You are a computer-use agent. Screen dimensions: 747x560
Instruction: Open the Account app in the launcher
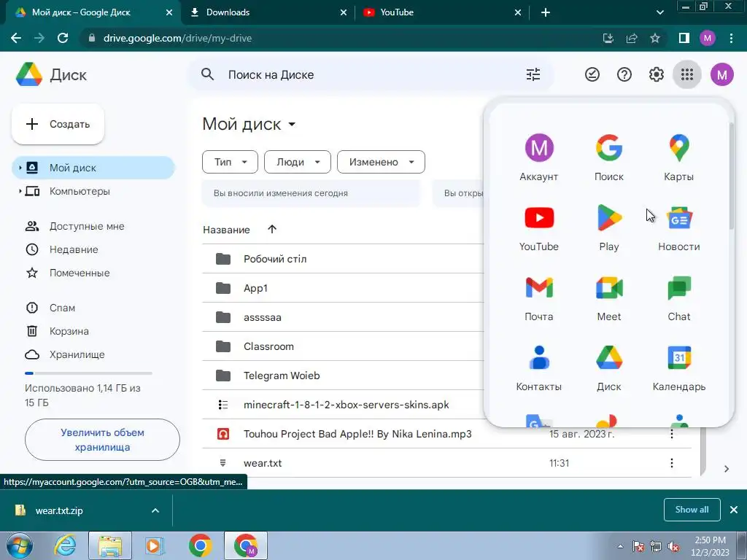tap(539, 157)
